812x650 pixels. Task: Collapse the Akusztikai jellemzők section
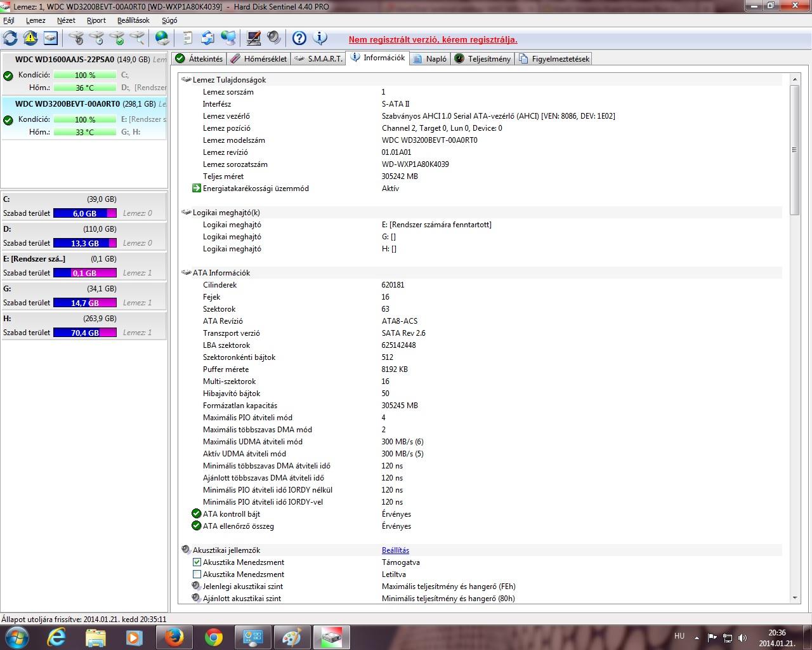click(x=186, y=550)
